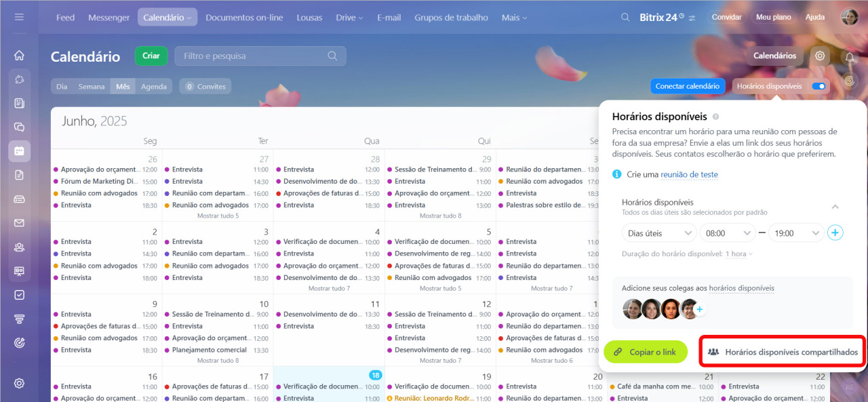The width and height of the screenshot is (868, 402).
Task: Add another time range with the plus icon
Action: (x=835, y=233)
